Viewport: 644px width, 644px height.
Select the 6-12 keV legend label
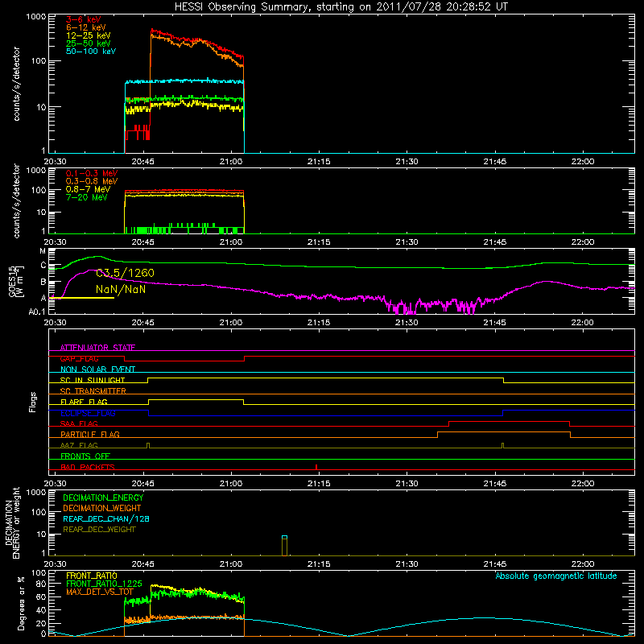pos(85,27)
